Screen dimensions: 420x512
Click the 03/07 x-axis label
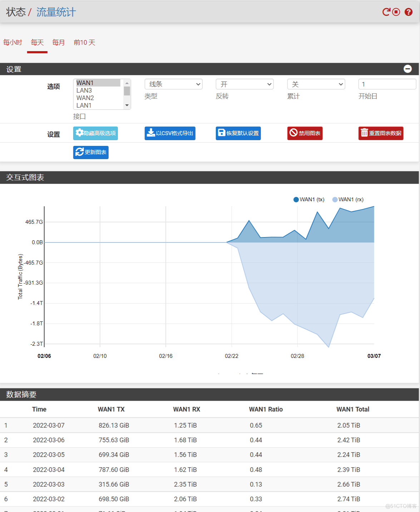coord(374,356)
